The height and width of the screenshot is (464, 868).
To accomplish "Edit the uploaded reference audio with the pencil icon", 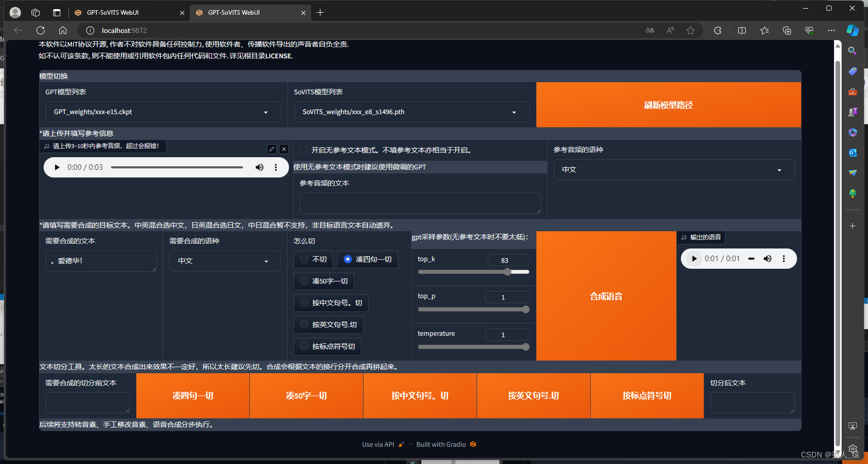I will pyautogui.click(x=272, y=149).
